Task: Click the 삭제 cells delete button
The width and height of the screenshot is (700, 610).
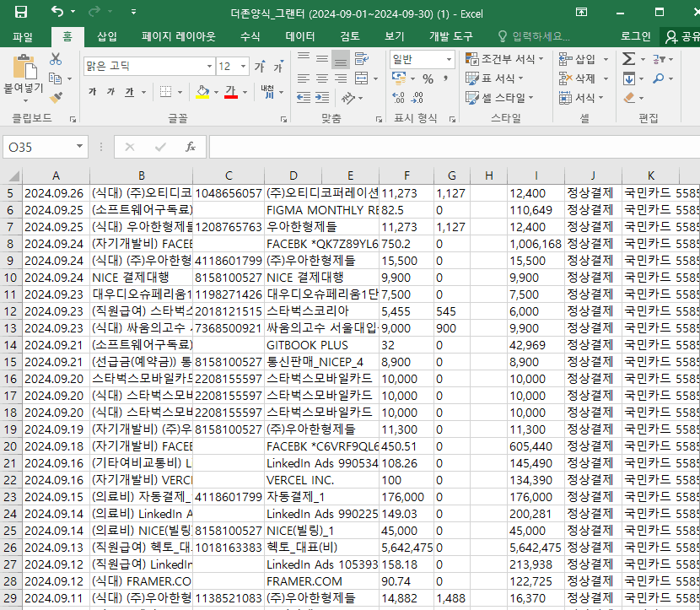Action: pos(578,78)
